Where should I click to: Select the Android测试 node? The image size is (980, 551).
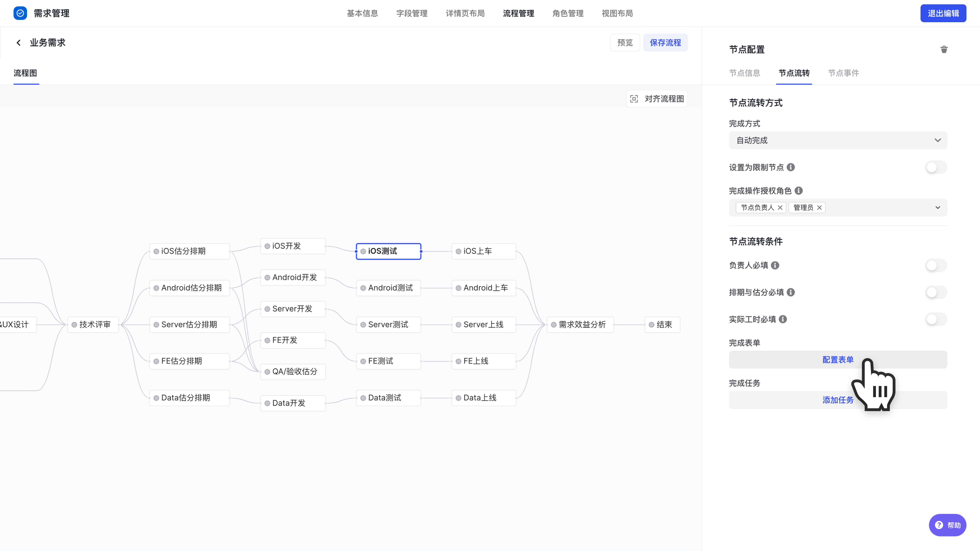click(x=388, y=288)
